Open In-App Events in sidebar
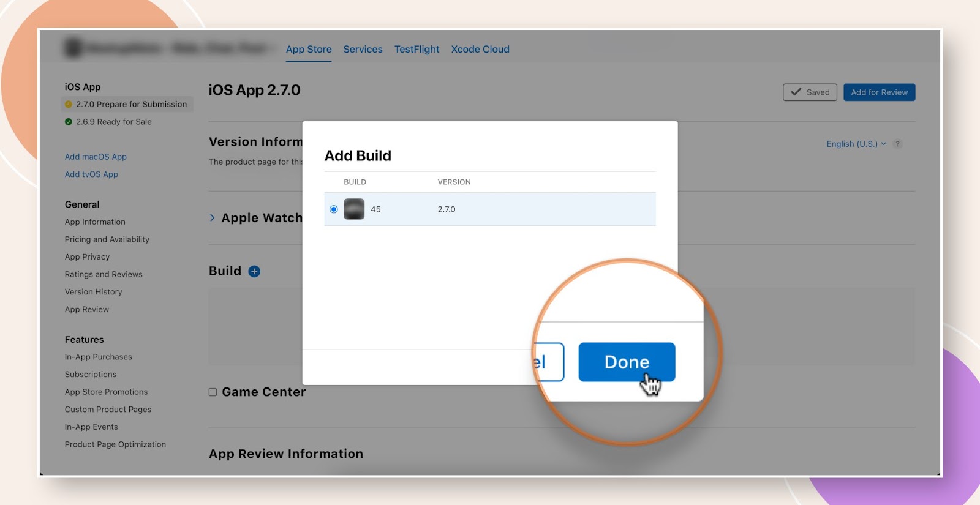The height and width of the screenshot is (505, 980). coord(91,427)
